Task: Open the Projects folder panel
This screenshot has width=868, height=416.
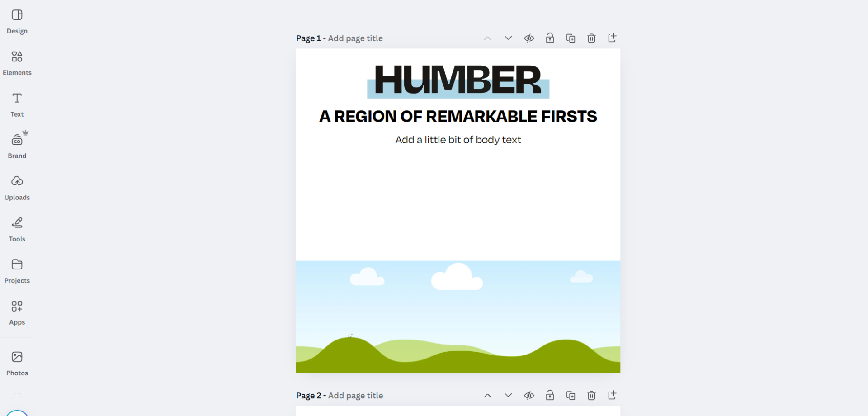Action: pyautogui.click(x=17, y=271)
